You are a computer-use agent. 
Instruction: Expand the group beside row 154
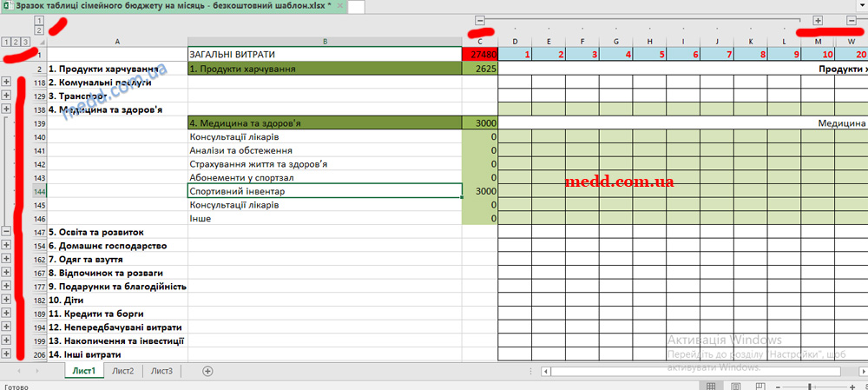(7, 245)
